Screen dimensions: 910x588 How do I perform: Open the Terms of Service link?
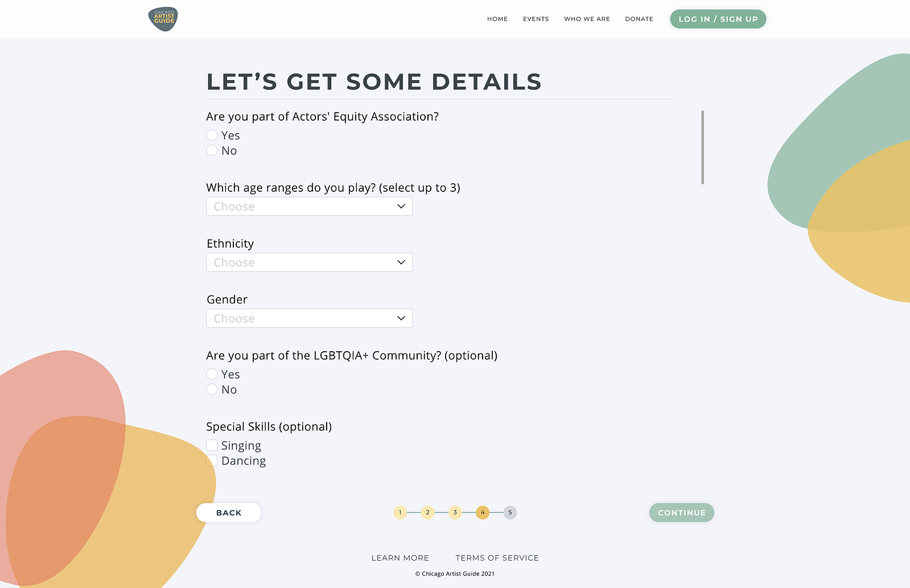pyautogui.click(x=497, y=558)
